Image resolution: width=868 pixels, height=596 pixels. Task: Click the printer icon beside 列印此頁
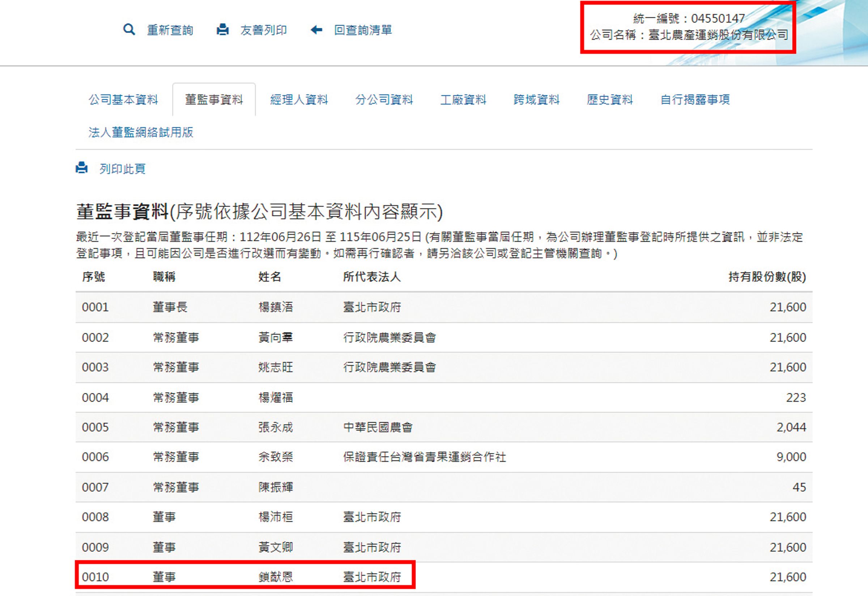pyautogui.click(x=81, y=168)
